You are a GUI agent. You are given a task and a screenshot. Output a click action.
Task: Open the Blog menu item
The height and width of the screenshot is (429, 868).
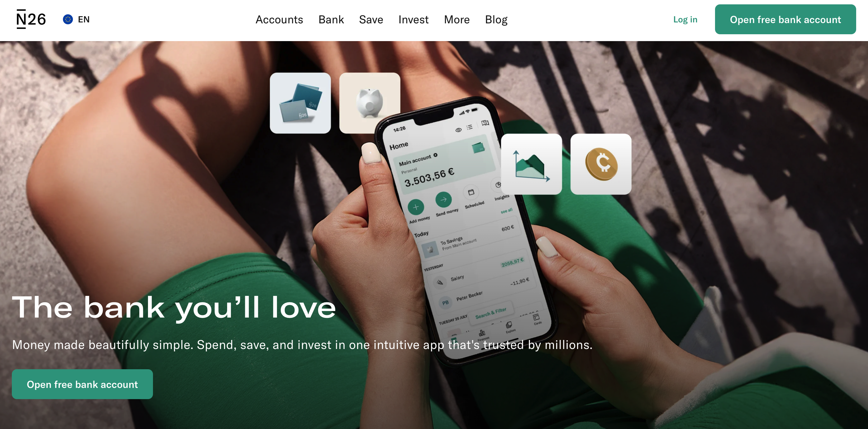[x=496, y=19]
